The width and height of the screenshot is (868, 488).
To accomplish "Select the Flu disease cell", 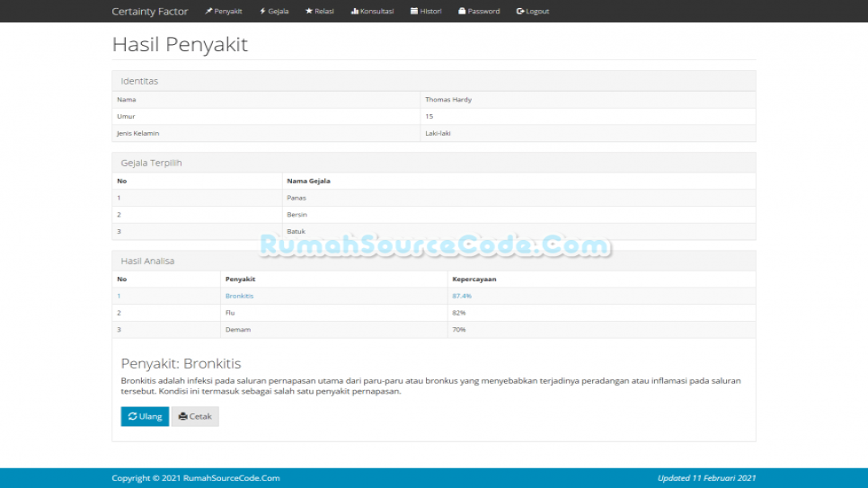I will pos(333,313).
